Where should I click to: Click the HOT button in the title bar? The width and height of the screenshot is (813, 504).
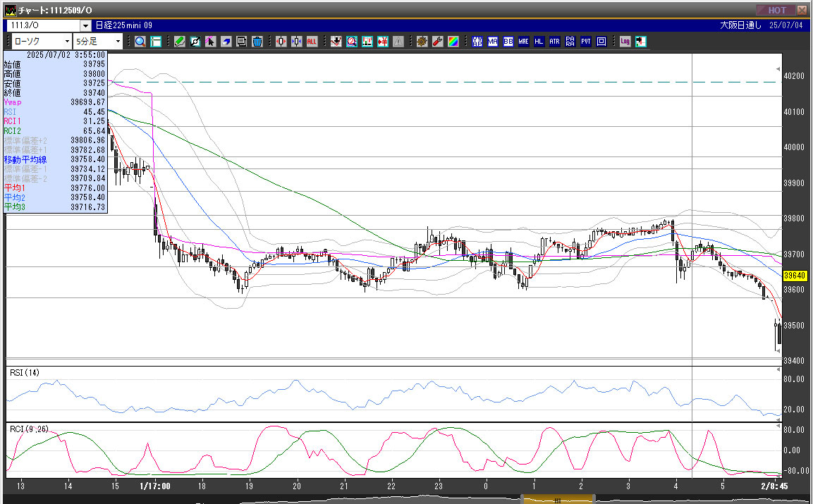[776, 10]
